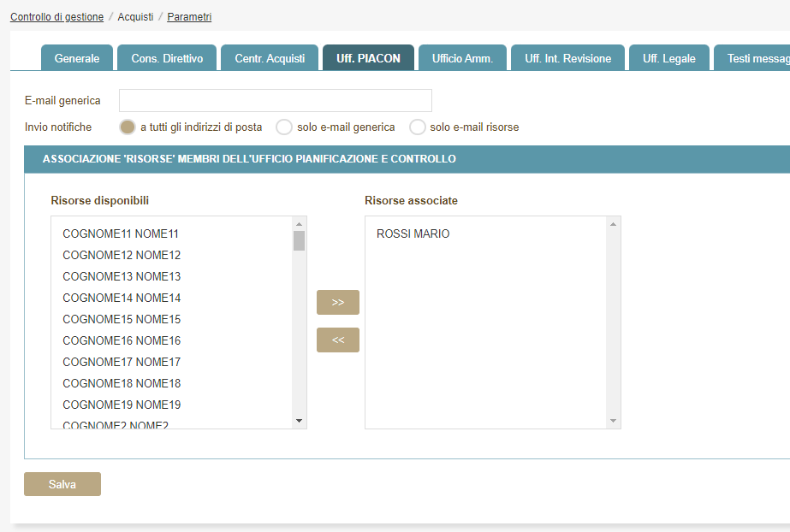Open the Cons. Direttivo tab
Image resolution: width=790 pixels, height=532 pixels.
click(167, 58)
